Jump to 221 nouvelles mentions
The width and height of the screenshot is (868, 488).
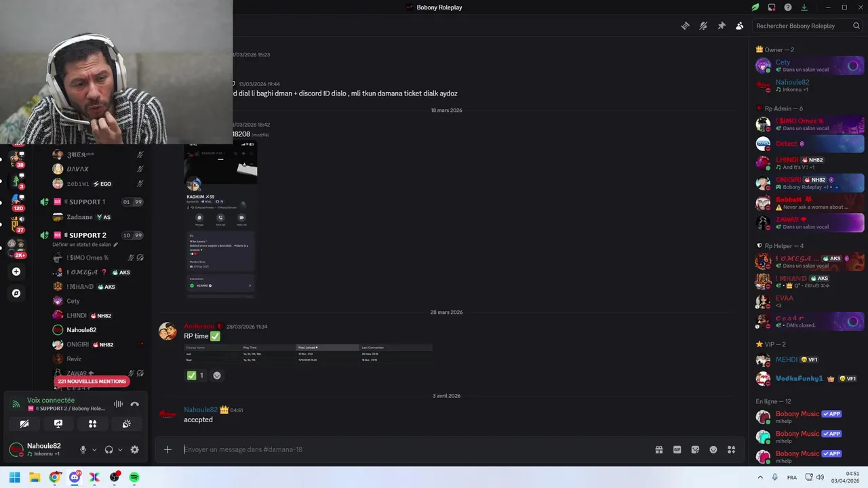coord(92,382)
